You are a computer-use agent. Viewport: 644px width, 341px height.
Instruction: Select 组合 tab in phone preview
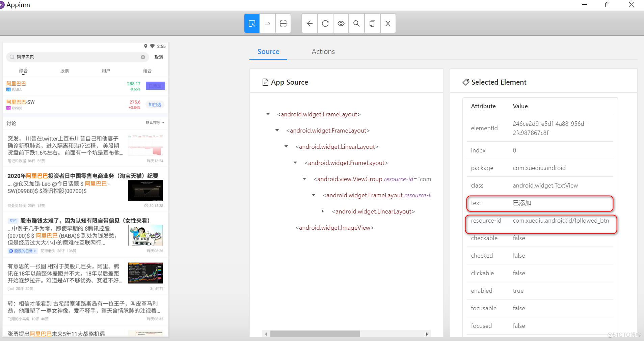pyautogui.click(x=147, y=71)
